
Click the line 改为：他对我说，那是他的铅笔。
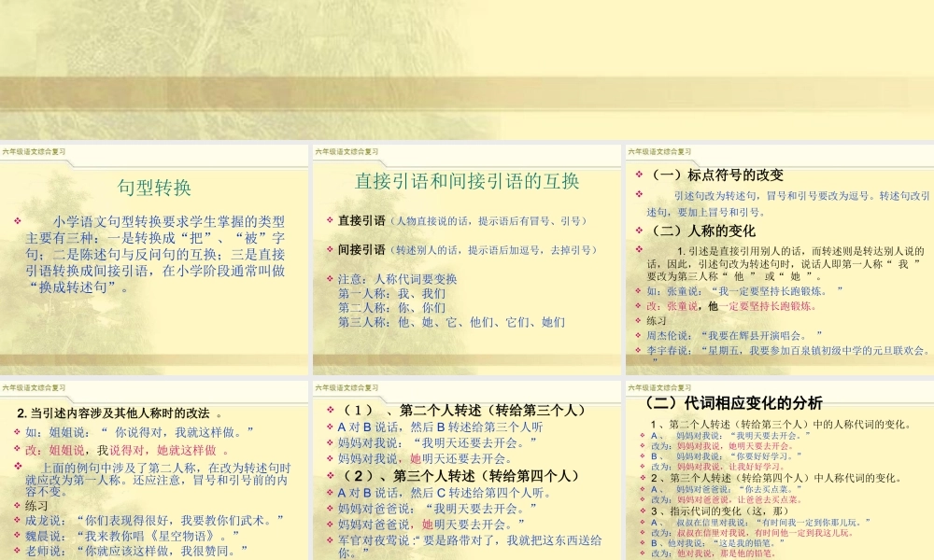pyautogui.click(x=713, y=553)
